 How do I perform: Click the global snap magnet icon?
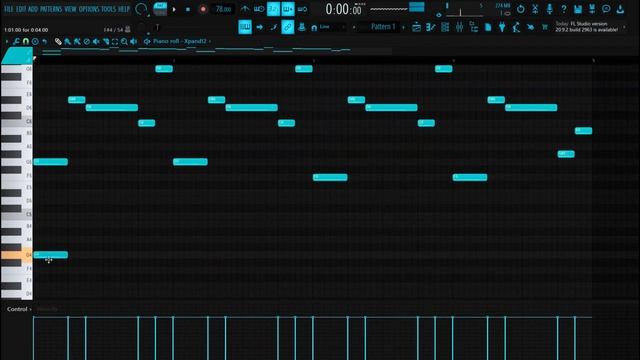click(x=314, y=28)
